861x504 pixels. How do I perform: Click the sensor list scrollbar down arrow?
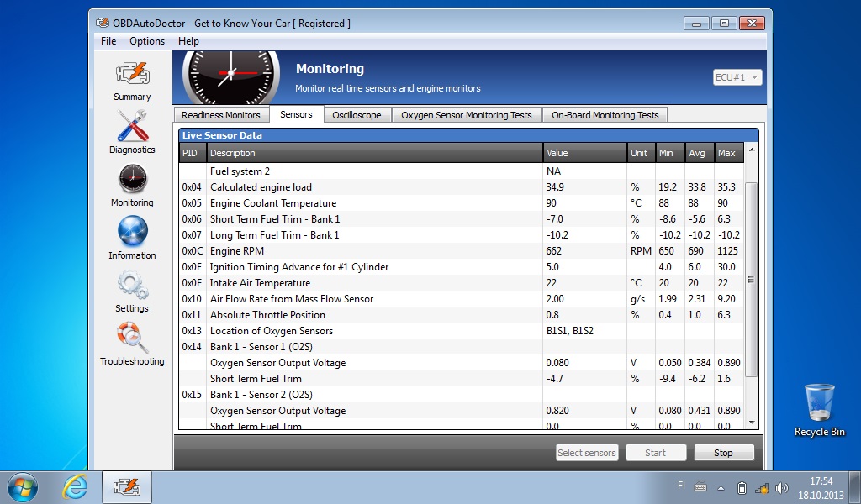pos(751,423)
